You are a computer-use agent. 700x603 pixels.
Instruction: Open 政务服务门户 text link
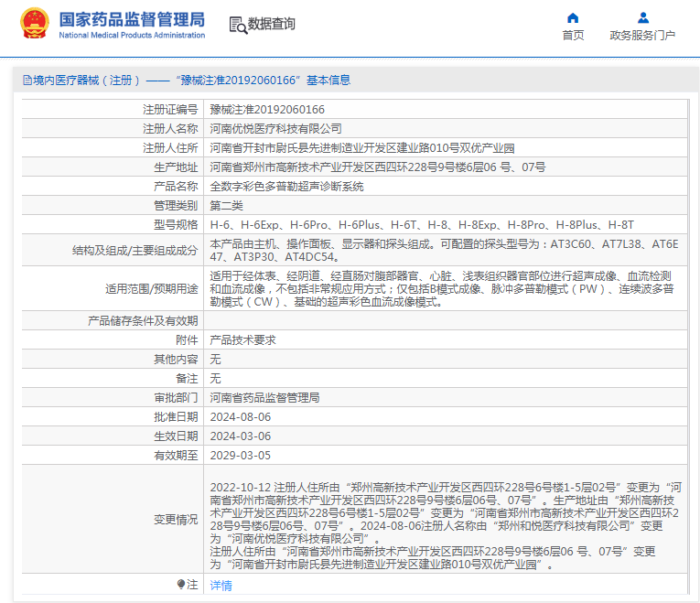pos(642,36)
